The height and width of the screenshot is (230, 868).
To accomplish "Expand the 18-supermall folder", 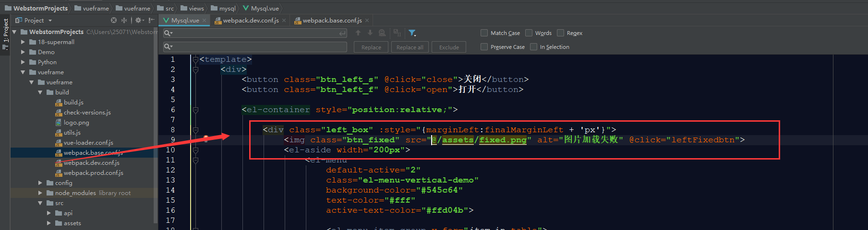I will pos(23,42).
